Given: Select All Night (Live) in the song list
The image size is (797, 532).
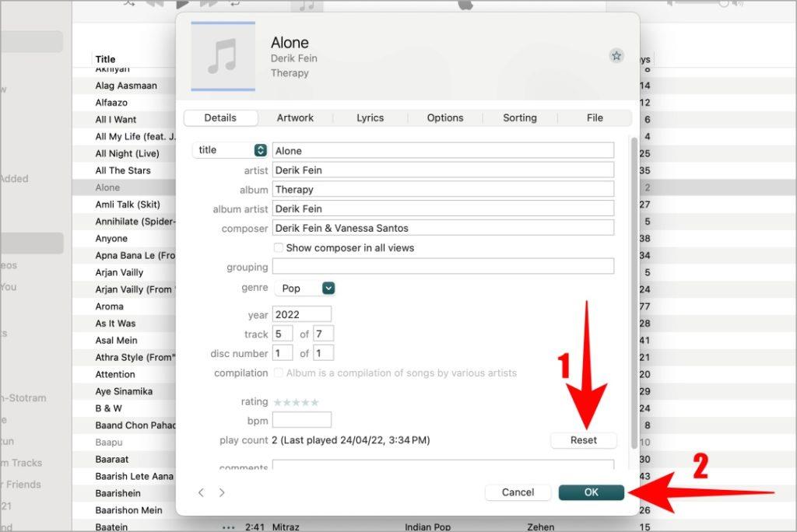Looking at the screenshot, I should tap(127, 153).
